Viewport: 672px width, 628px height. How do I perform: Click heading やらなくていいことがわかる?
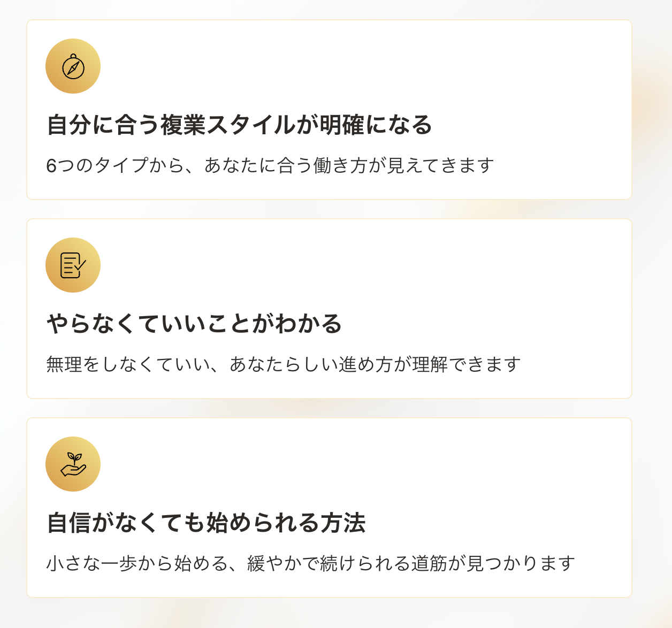(x=194, y=324)
